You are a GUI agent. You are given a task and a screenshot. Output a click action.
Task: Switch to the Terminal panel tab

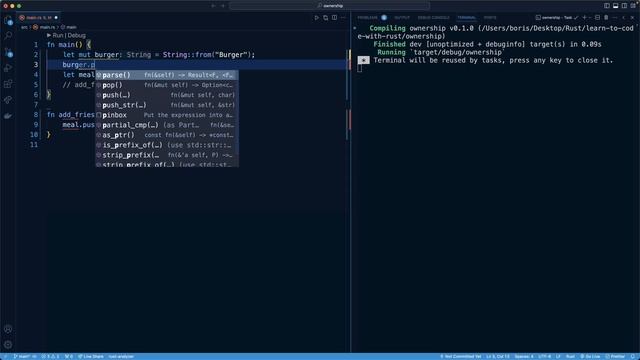click(x=466, y=18)
